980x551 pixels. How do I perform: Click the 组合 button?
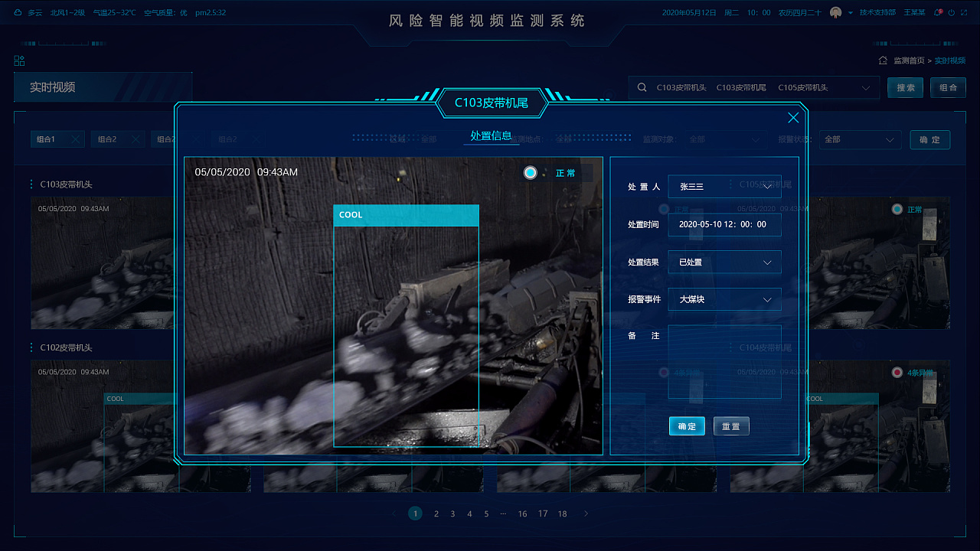(x=948, y=88)
